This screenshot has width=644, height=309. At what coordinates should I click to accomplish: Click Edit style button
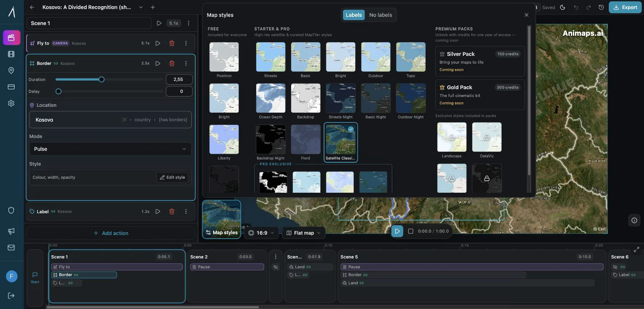point(172,177)
